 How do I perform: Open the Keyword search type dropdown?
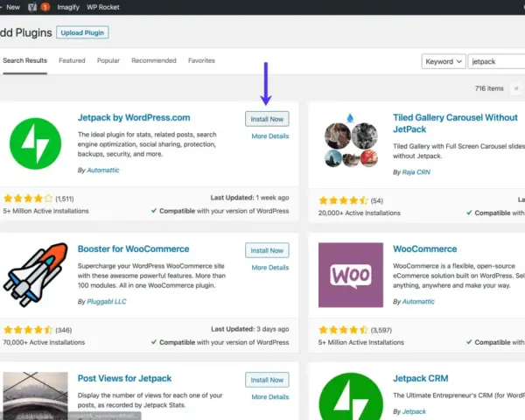tap(444, 61)
